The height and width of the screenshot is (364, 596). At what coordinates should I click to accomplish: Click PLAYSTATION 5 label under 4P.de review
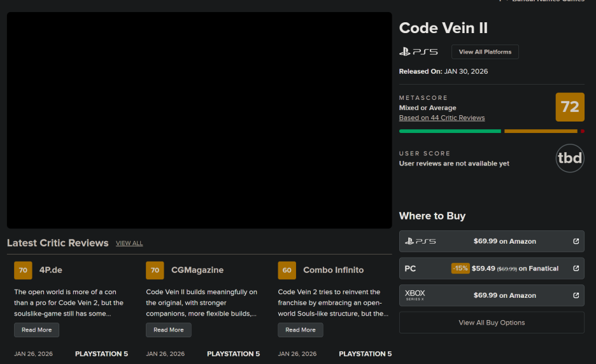tap(101, 354)
